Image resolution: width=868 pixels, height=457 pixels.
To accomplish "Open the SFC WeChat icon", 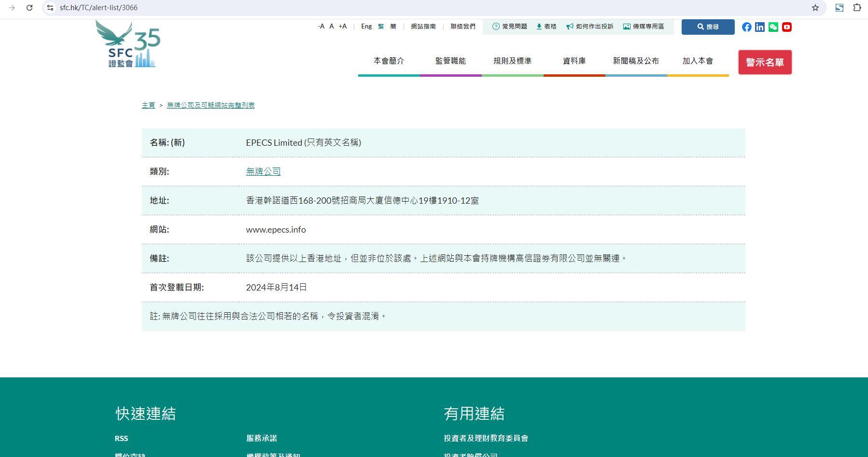I will pos(773,27).
